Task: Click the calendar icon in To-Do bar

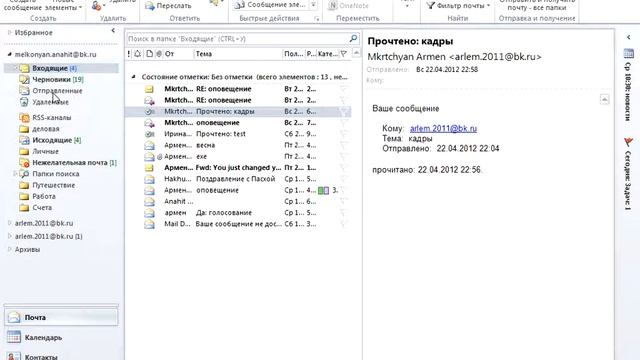Action: tap(629, 53)
